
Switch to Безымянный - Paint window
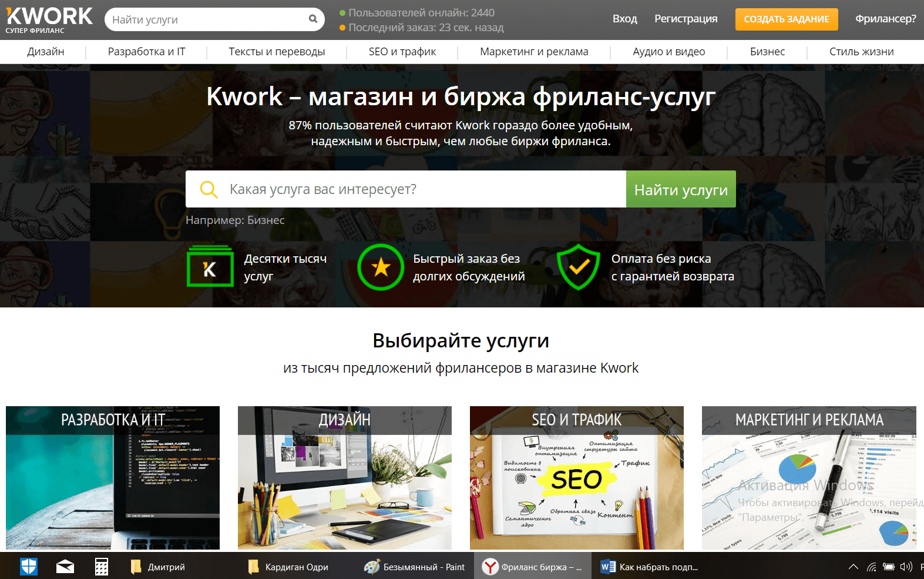(415, 567)
